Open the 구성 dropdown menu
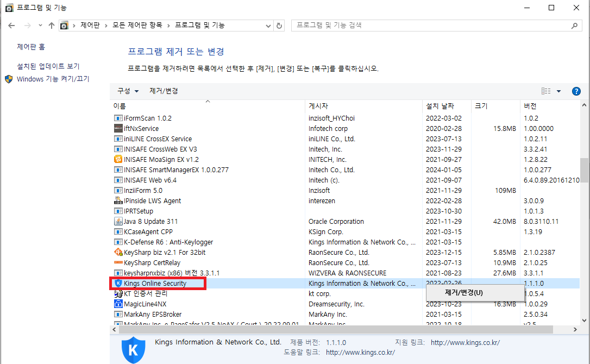Viewport: 590px width, 364px height. click(x=128, y=91)
